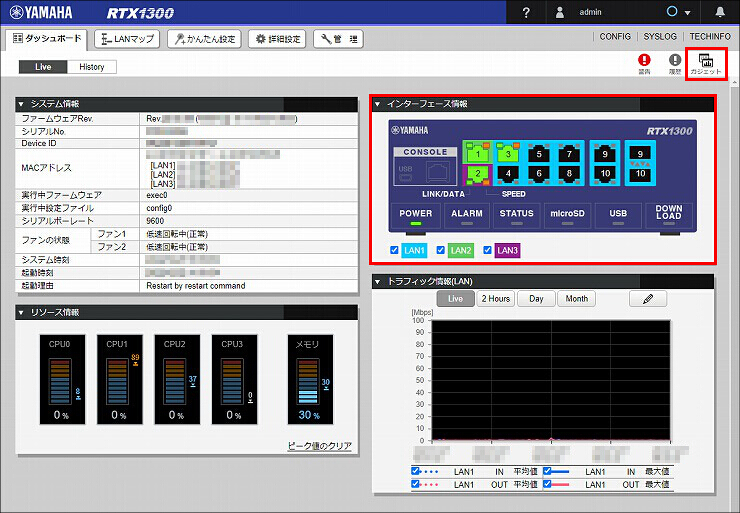Click LAN port 6 on router image
740x513 pixels.
(x=538, y=174)
